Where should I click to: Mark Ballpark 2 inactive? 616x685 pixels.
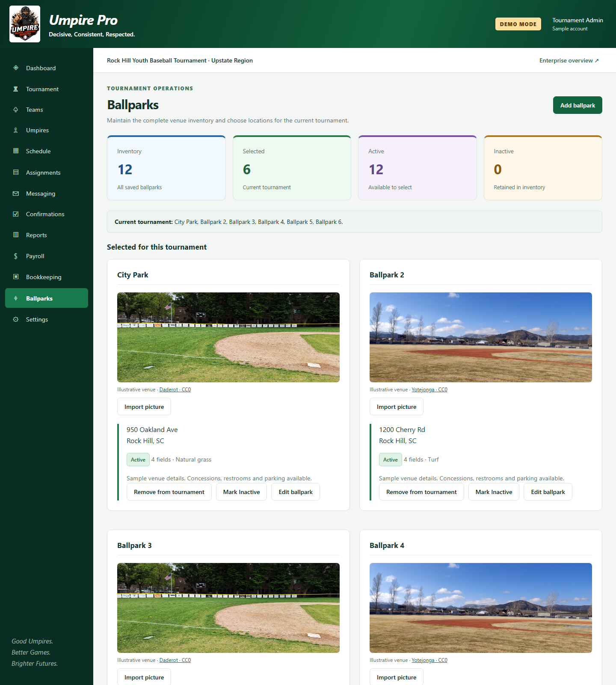494,492
